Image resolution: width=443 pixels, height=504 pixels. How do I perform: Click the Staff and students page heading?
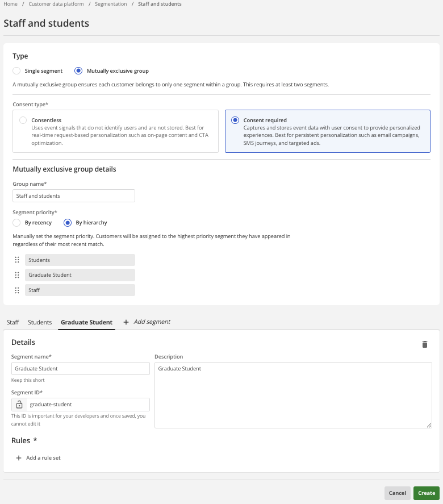pos(46,23)
